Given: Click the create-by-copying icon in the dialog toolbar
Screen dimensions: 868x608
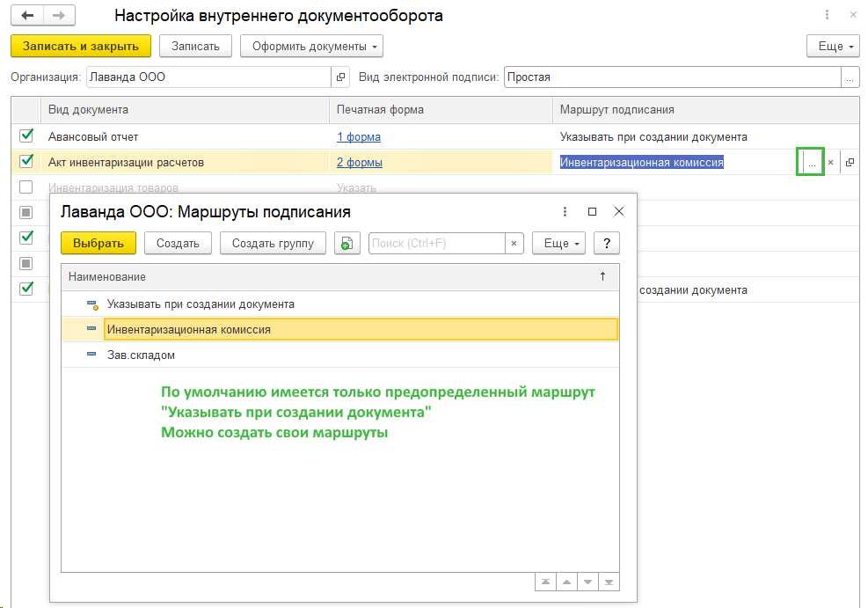Looking at the screenshot, I should [x=347, y=243].
